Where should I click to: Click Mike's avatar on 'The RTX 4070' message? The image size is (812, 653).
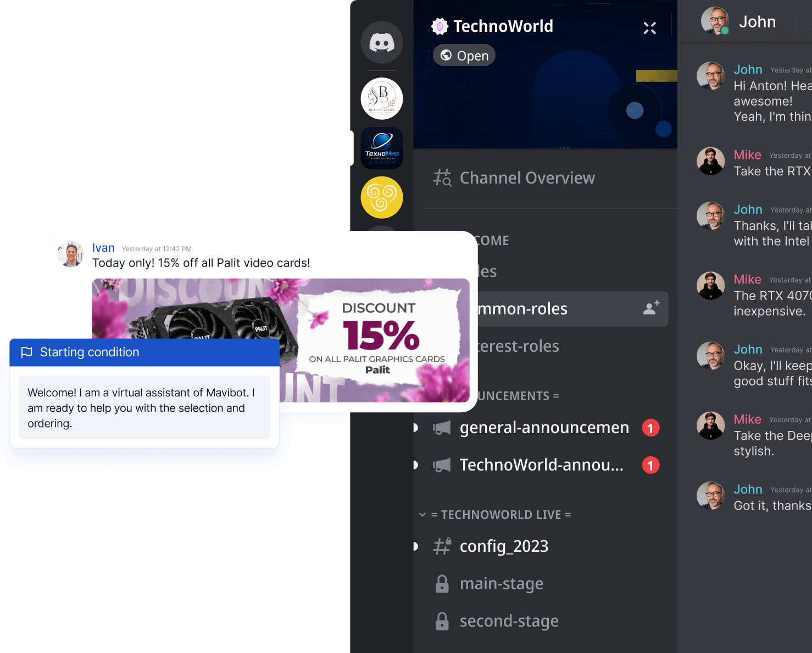(711, 286)
